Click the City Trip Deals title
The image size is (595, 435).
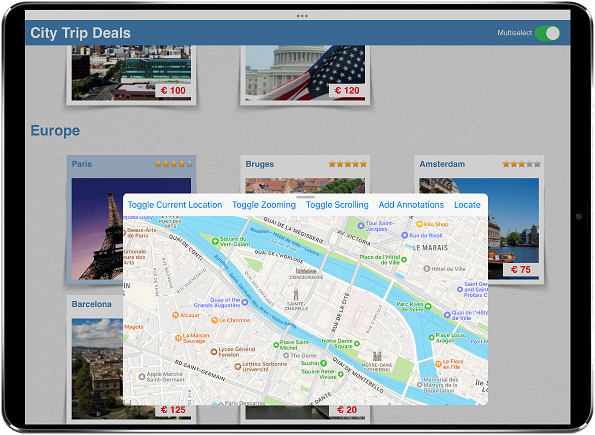coord(80,33)
